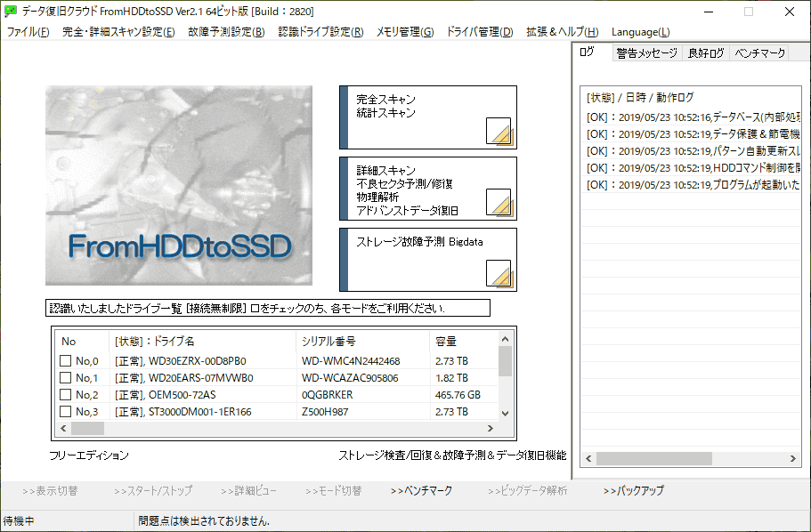811x532 pixels.
Task: Click drive list scroll right arrow
Action: [491, 428]
